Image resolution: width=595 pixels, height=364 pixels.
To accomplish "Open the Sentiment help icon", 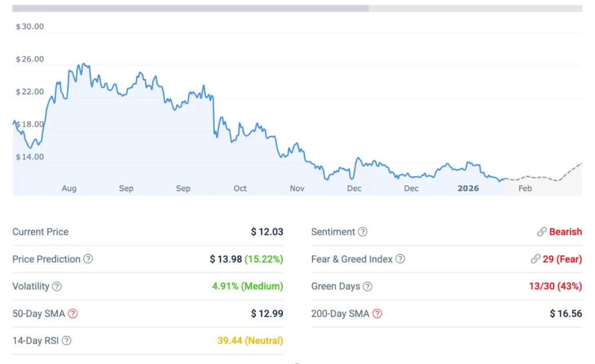I will coord(363,232).
